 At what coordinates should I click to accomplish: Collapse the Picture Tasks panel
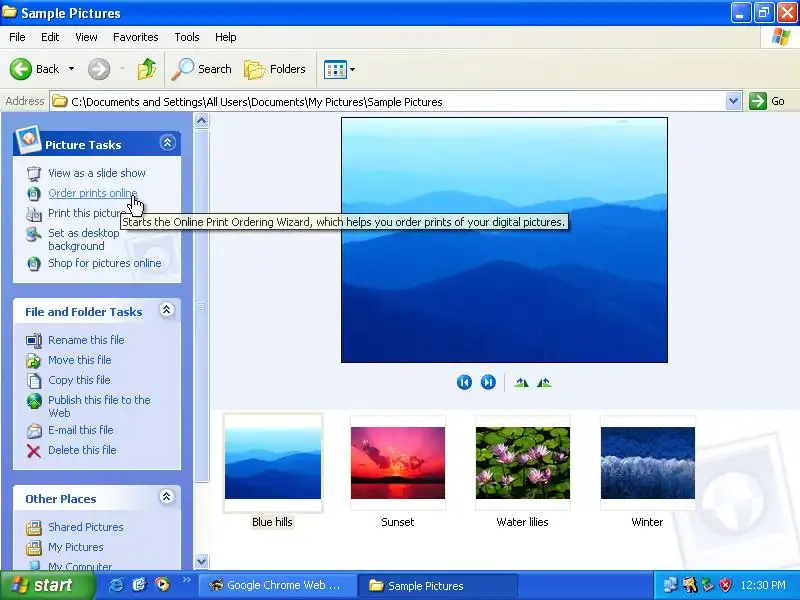pyautogui.click(x=167, y=143)
